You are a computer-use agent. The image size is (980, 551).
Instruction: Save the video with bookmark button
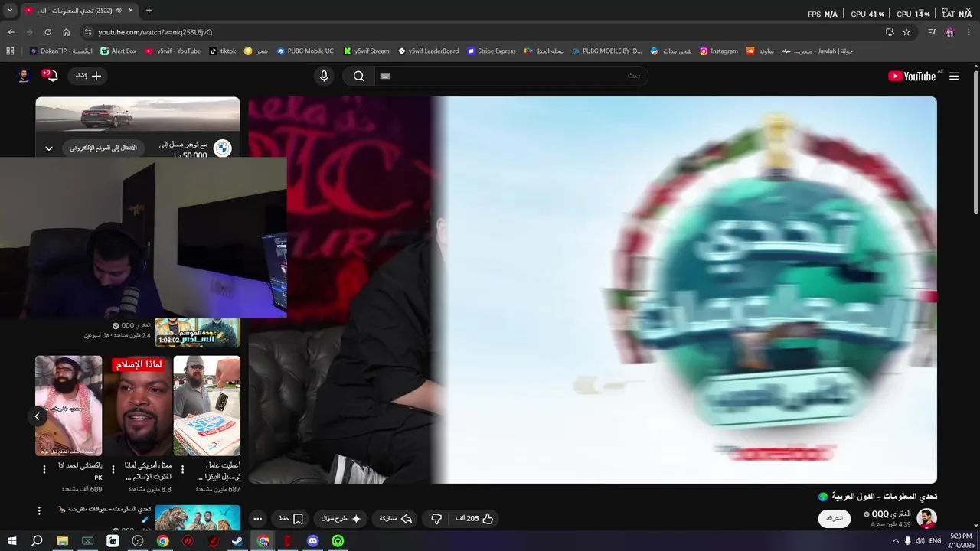tap(291, 519)
